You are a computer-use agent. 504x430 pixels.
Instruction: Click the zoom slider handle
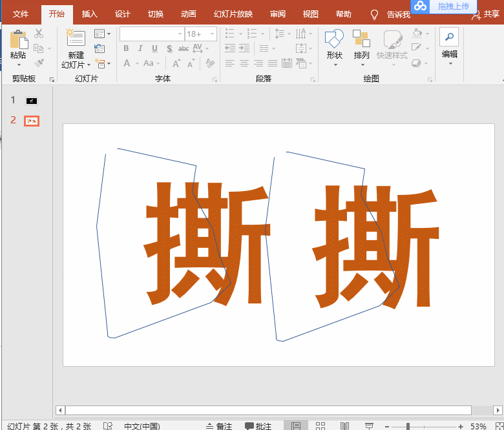[408, 427]
